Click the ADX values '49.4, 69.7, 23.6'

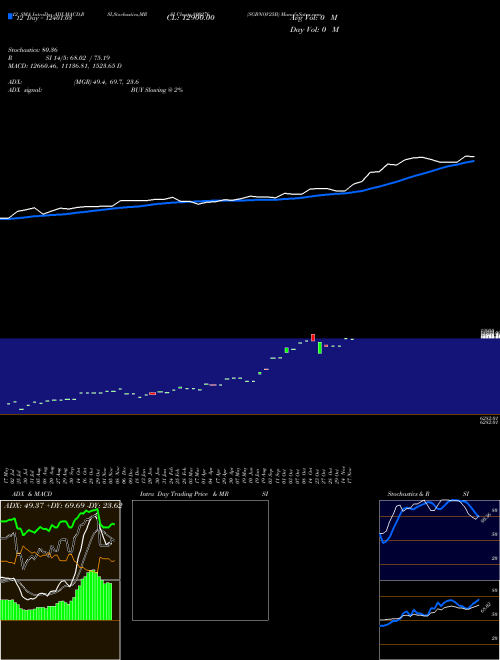coord(116,82)
